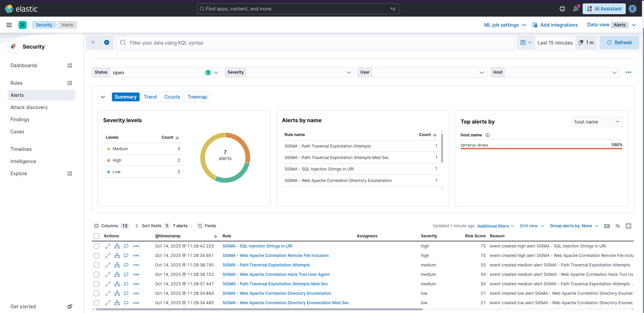This screenshot has width=644, height=313.
Task: Toggle full screen view for alerts table
Action: tap(628, 226)
